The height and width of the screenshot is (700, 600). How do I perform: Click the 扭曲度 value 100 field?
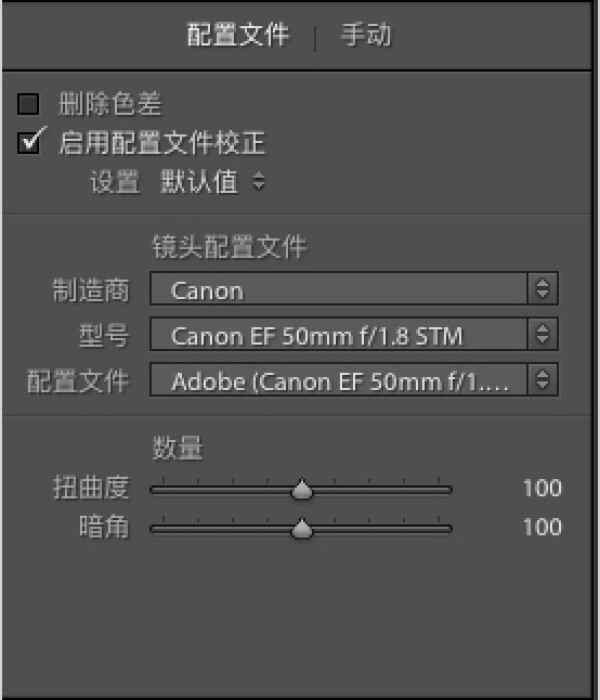pos(542,489)
